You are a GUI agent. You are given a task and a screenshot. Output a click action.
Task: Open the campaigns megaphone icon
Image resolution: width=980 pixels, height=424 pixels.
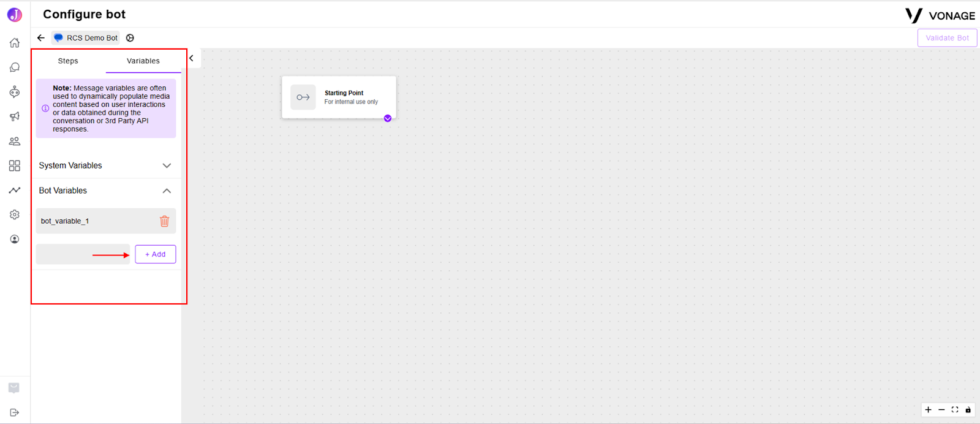point(15,116)
